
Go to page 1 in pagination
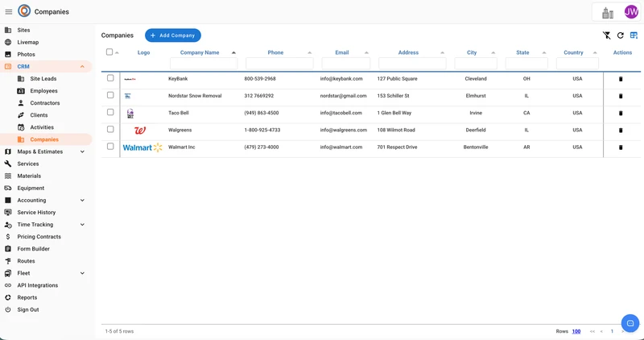(x=612, y=331)
